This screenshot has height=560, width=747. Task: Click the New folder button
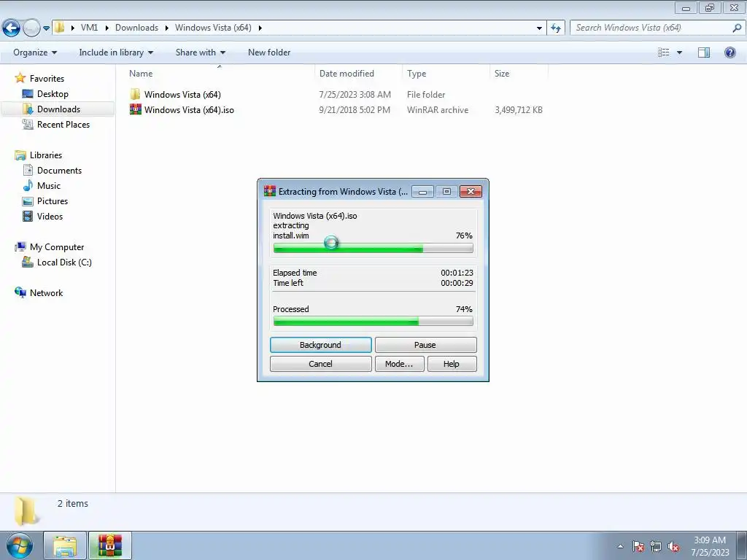pos(269,52)
